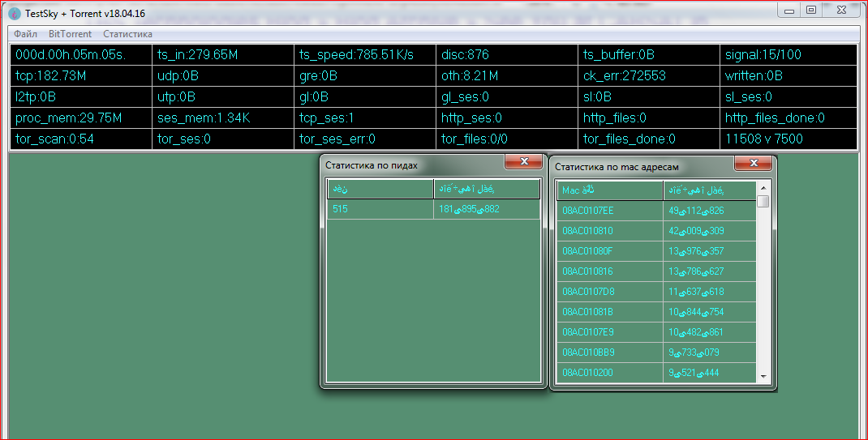Click the ck_err:272553 cell
The height and width of the screenshot is (440, 868).
point(647,76)
